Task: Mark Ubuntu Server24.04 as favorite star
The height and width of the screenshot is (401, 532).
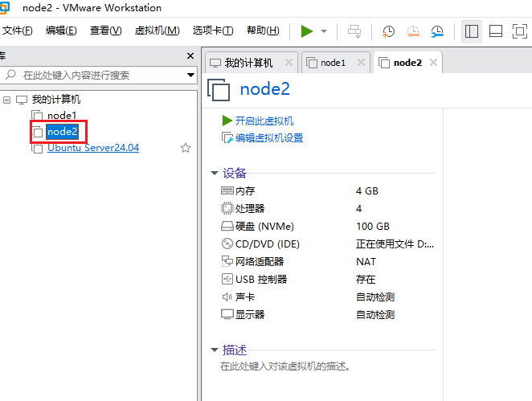Action: [x=186, y=148]
